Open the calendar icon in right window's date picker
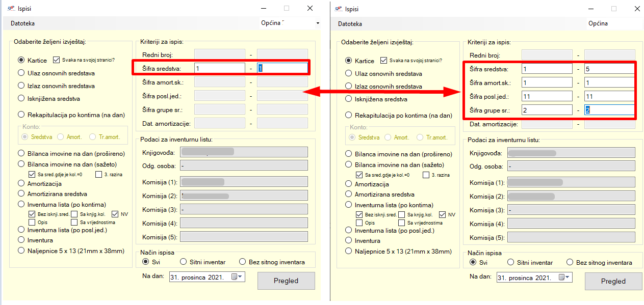Image resolution: width=644 pixels, height=305 pixels. (x=561, y=278)
